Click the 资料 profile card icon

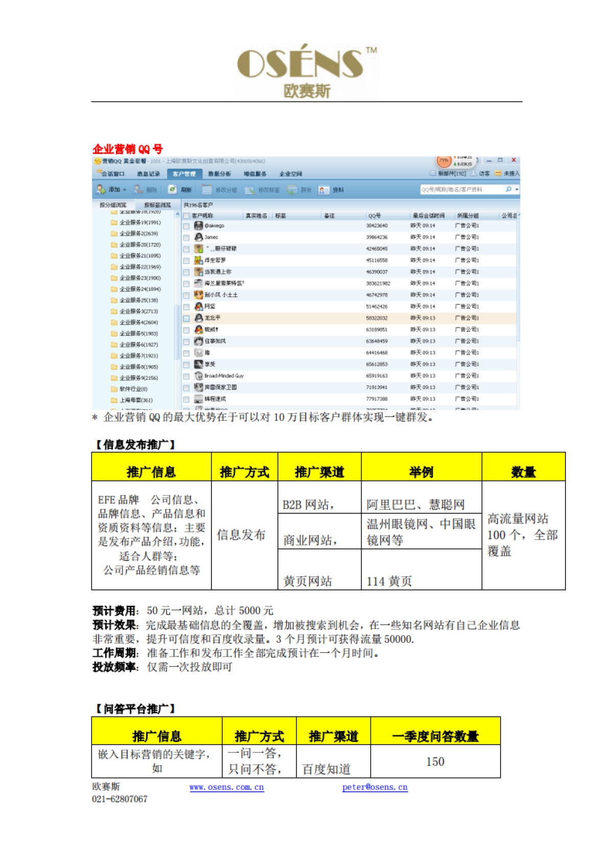point(324,190)
